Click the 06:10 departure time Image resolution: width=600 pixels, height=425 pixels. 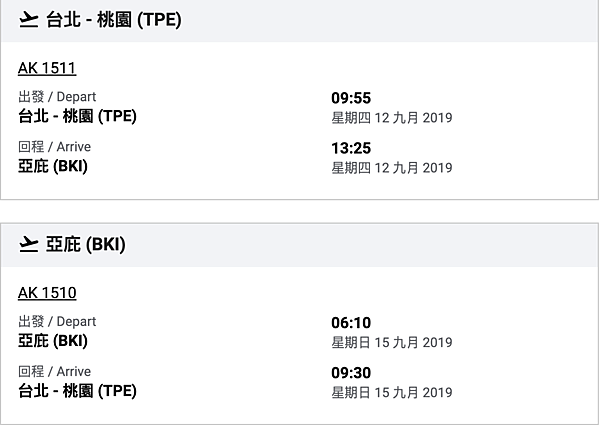(x=351, y=323)
